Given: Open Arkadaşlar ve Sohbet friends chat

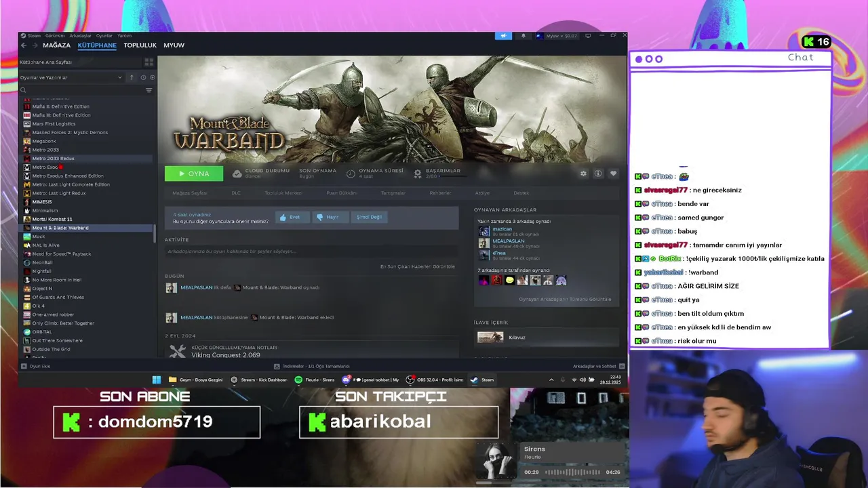Looking at the screenshot, I should 599,366.
